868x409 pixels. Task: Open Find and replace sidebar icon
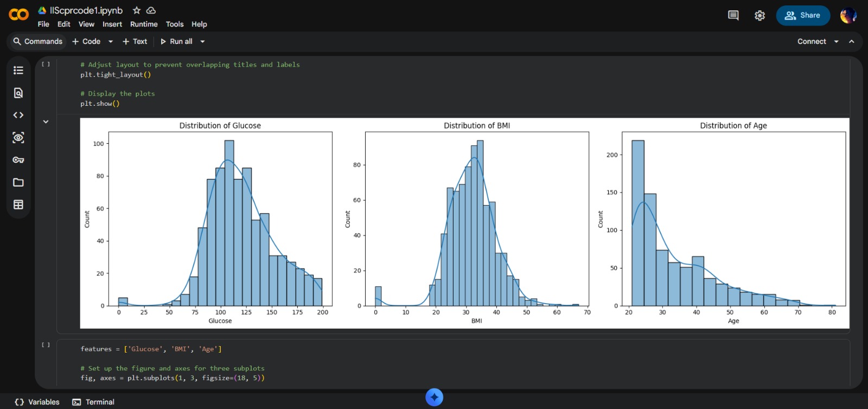pyautogui.click(x=18, y=93)
